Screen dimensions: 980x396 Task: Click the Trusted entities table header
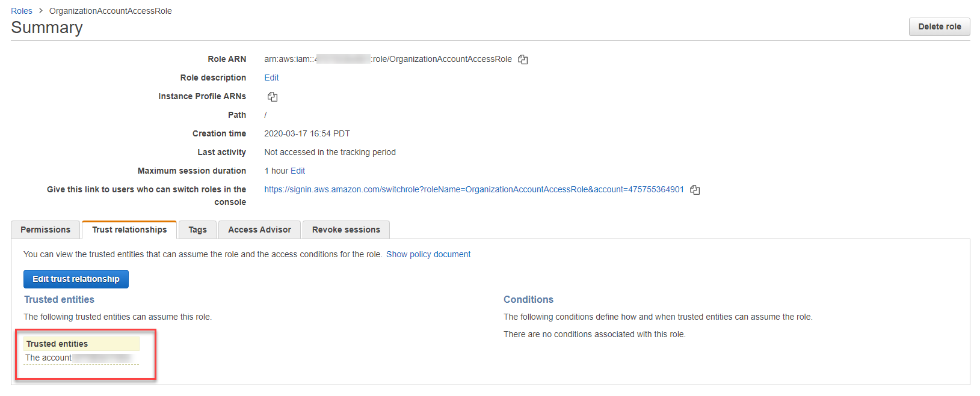pos(57,344)
